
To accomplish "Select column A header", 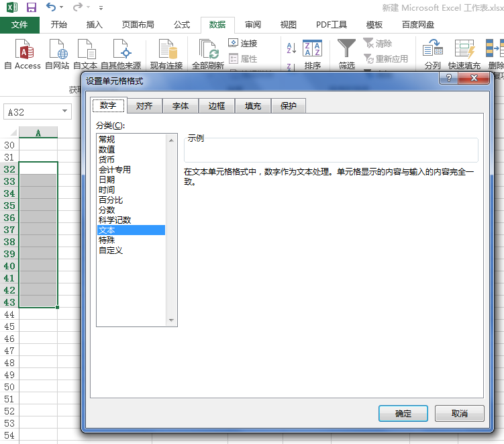I will coord(38,132).
